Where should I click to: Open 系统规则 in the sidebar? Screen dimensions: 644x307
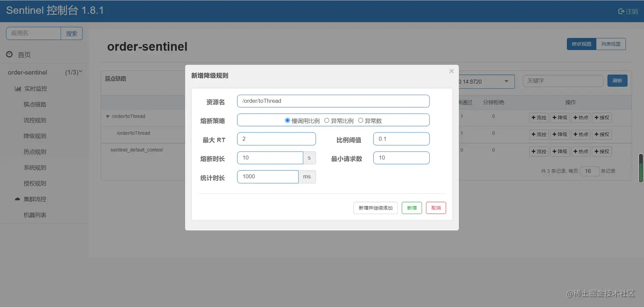coord(35,168)
